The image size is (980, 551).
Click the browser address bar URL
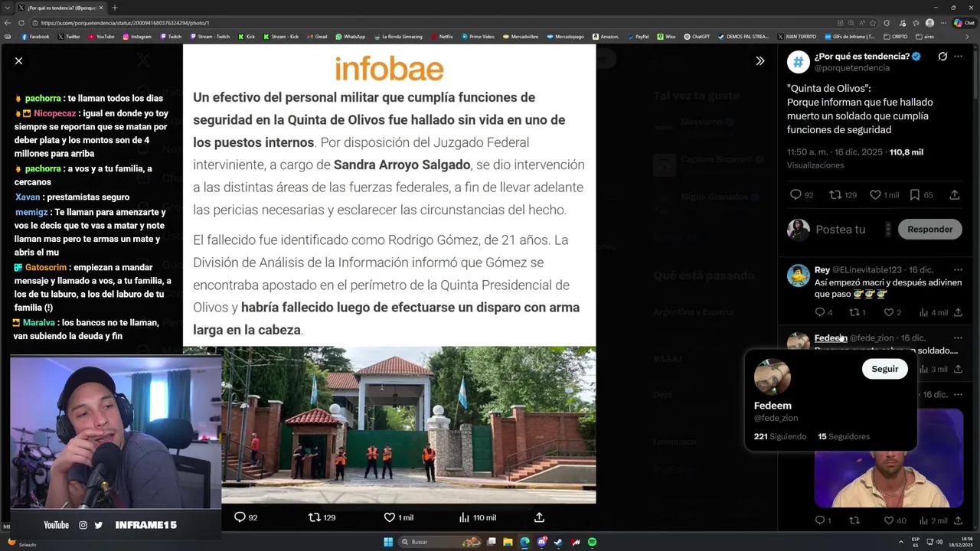(x=124, y=23)
